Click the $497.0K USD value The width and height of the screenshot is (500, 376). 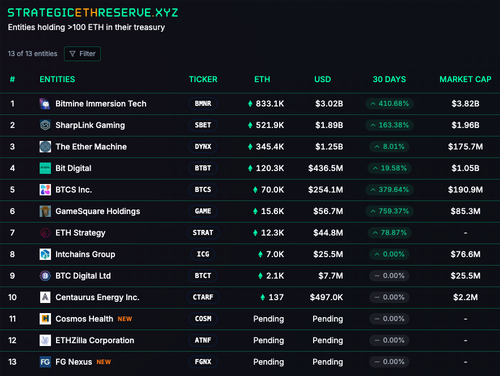coord(326,297)
